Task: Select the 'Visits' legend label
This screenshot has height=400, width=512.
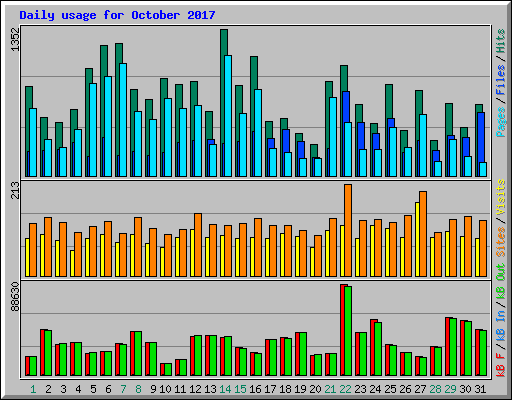Action: [x=501, y=198]
